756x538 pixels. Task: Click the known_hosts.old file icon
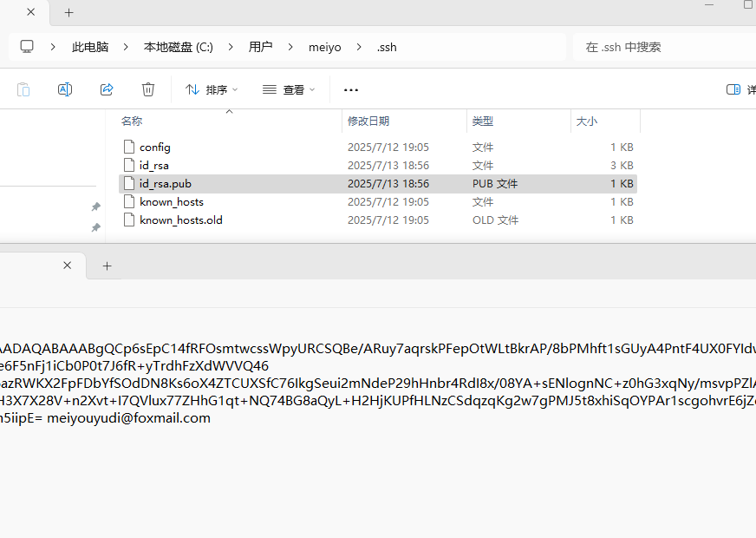[x=128, y=220]
